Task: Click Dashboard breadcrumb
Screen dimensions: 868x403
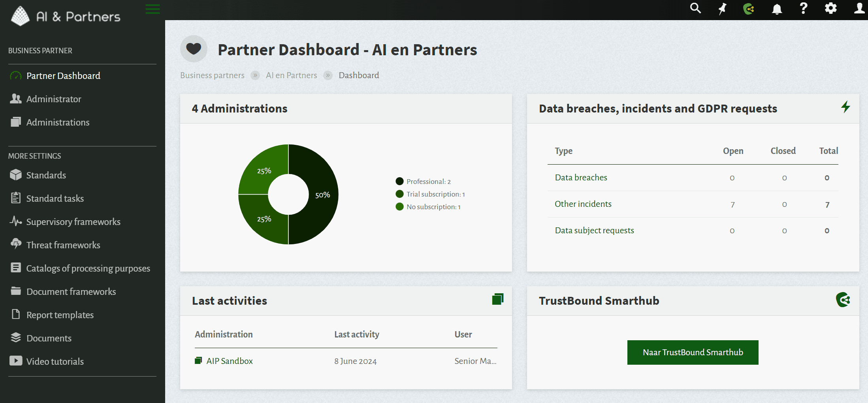Action: 359,75
